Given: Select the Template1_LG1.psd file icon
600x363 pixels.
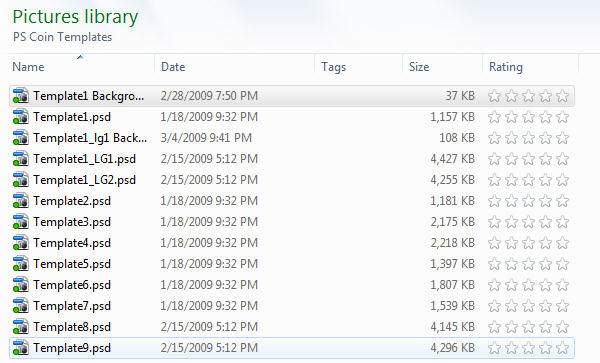Looking at the screenshot, I should (x=20, y=159).
